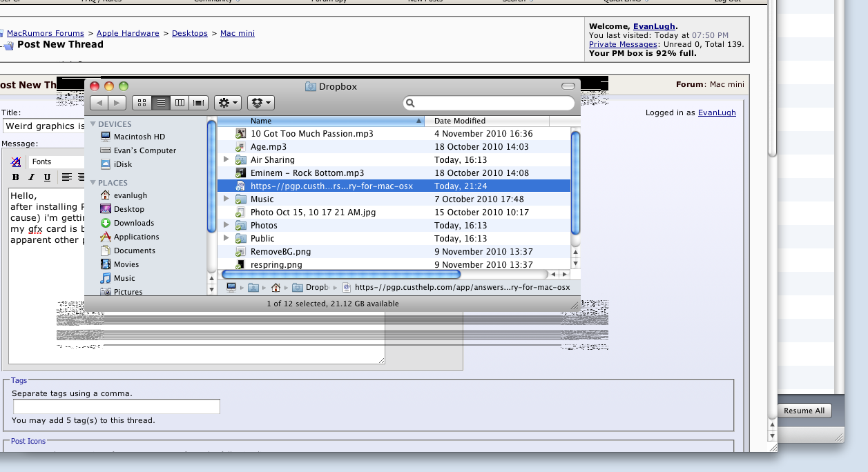Open MacRumors Forums breadcrumb link

point(46,33)
